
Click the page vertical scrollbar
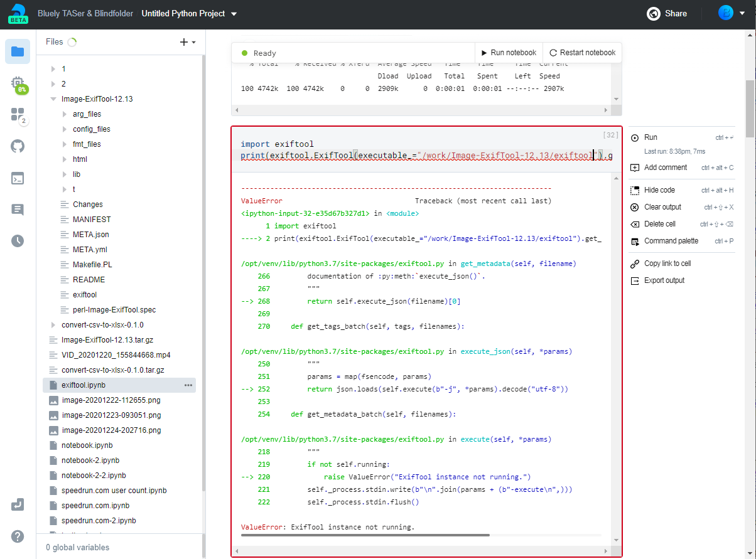pyautogui.click(x=750, y=109)
